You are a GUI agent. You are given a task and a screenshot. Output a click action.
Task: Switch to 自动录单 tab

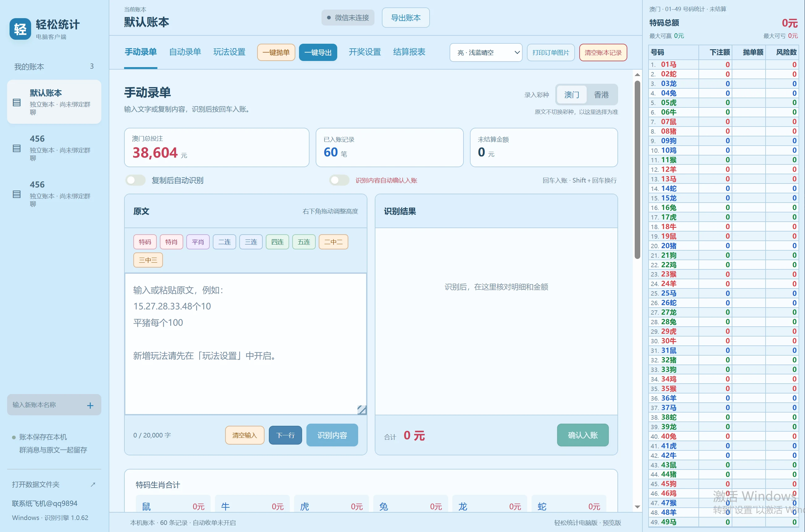185,52
